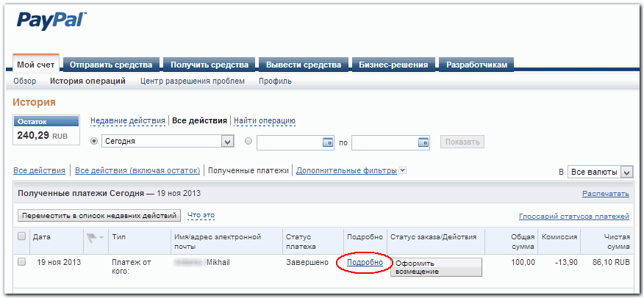644x298 pixels.
Task: Open the Сегодня period dropdown
Action: (168, 142)
